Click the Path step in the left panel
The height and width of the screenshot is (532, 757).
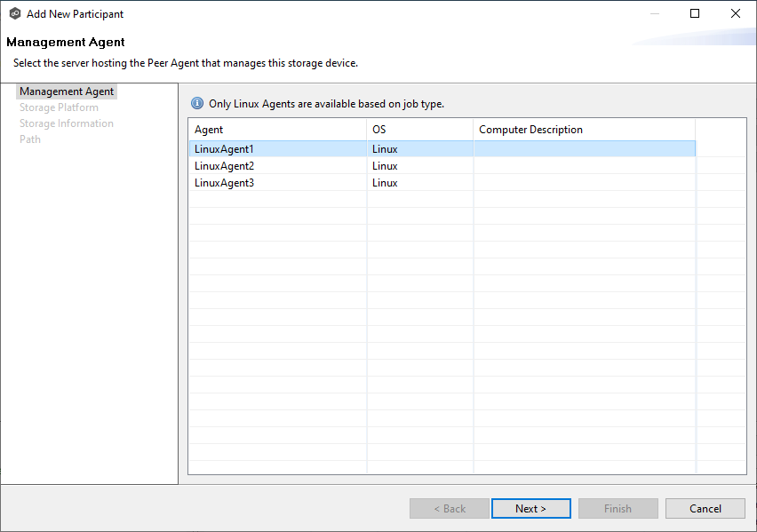pos(29,139)
